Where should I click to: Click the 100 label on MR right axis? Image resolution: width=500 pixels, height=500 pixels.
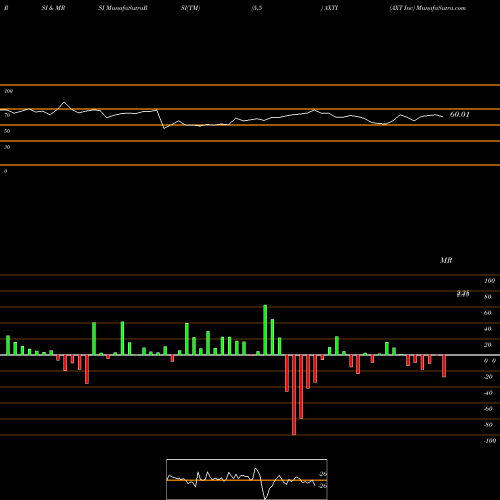pos(489,281)
